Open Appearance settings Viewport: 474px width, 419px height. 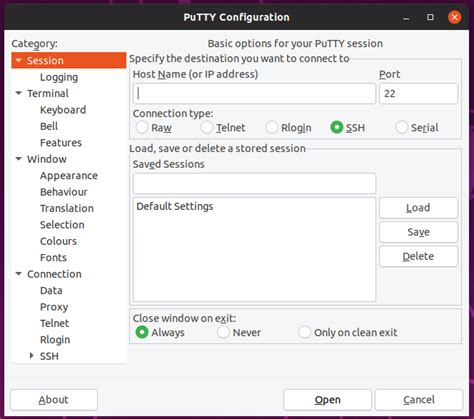coord(69,176)
